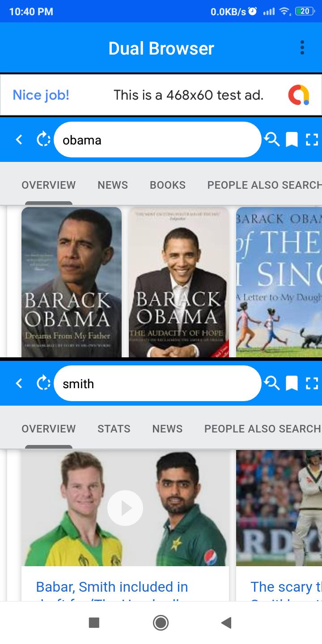The height and width of the screenshot is (644, 322).
Task: Tap the 468x60 test ad text
Action: [188, 95]
